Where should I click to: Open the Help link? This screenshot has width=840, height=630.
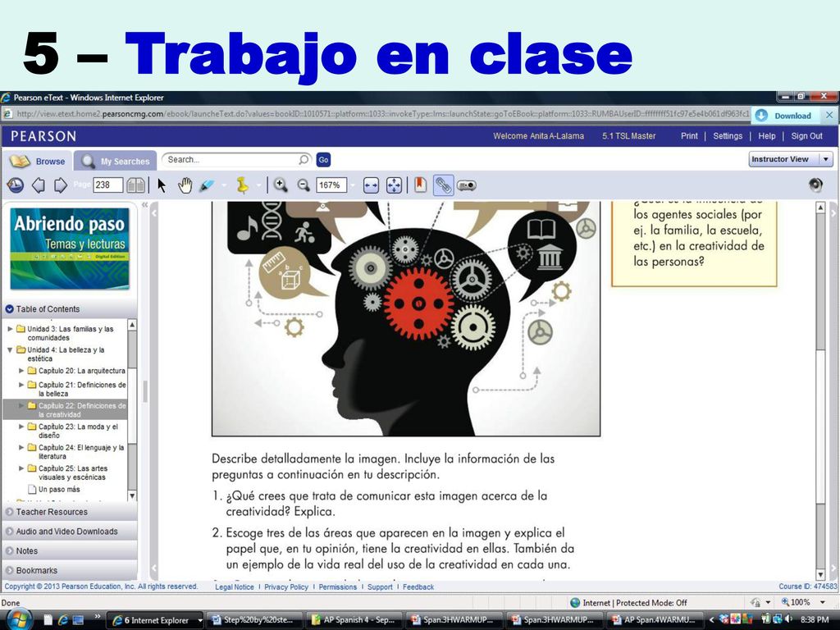[x=767, y=136]
